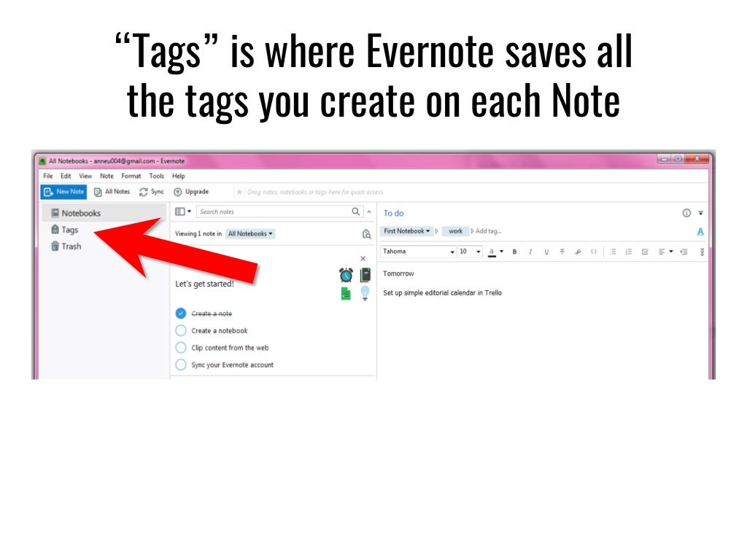
Task: Insert a bulleted list
Action: coord(613,252)
